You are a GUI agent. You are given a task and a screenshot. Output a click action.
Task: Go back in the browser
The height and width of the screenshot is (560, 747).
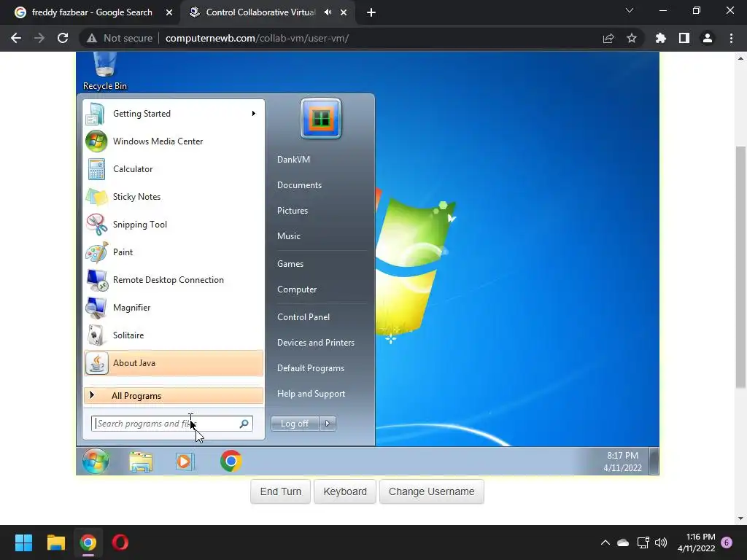(16, 38)
